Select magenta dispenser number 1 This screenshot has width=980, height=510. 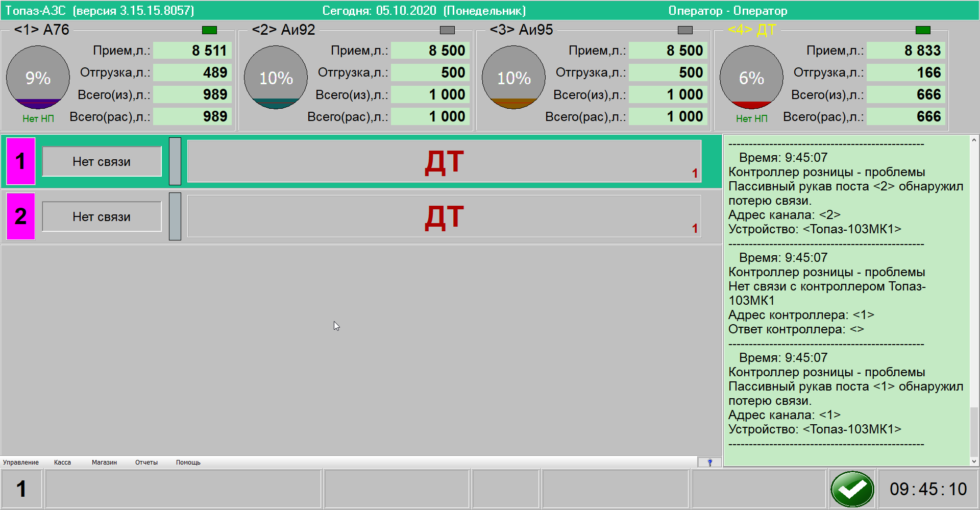(x=20, y=161)
